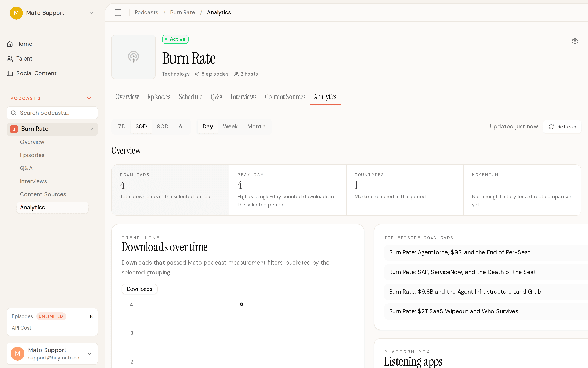
Task: Group data by Week
Action: pos(230,127)
